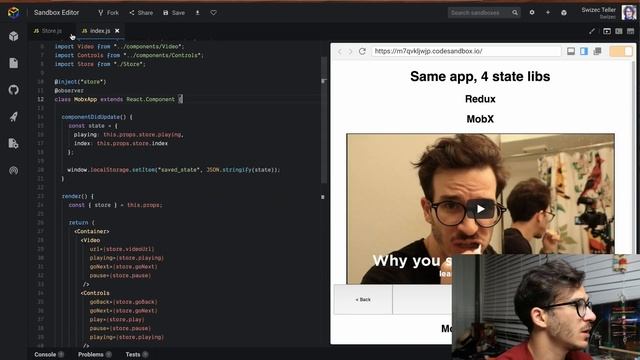The image size is (640, 360).
Task: Open preview in new window icon
Action: click(597, 51)
